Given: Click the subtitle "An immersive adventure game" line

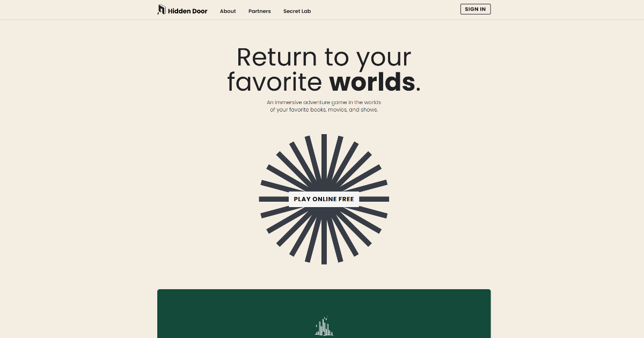Looking at the screenshot, I should pyautogui.click(x=324, y=102).
